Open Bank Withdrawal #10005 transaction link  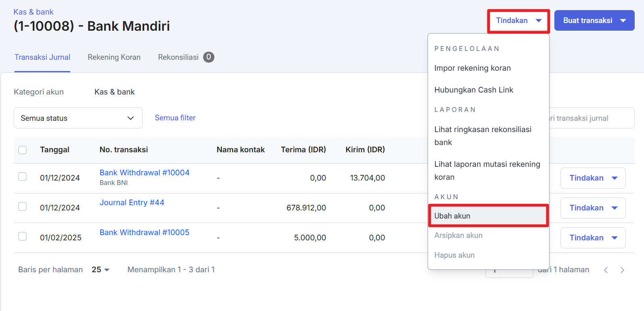[145, 232]
